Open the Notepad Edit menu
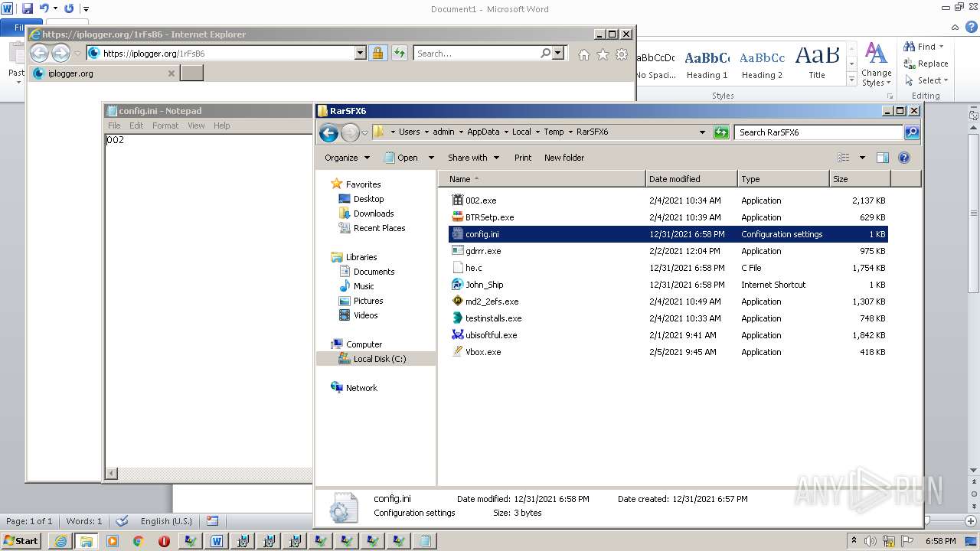Viewport: 980px width, 551px height. coord(136,126)
